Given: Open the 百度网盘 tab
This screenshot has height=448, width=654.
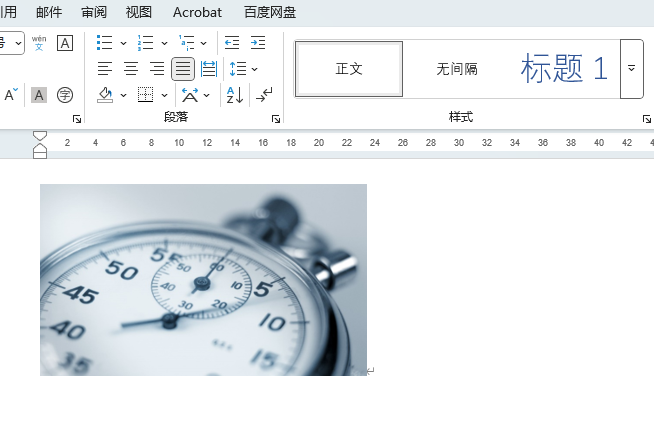Looking at the screenshot, I should point(270,12).
